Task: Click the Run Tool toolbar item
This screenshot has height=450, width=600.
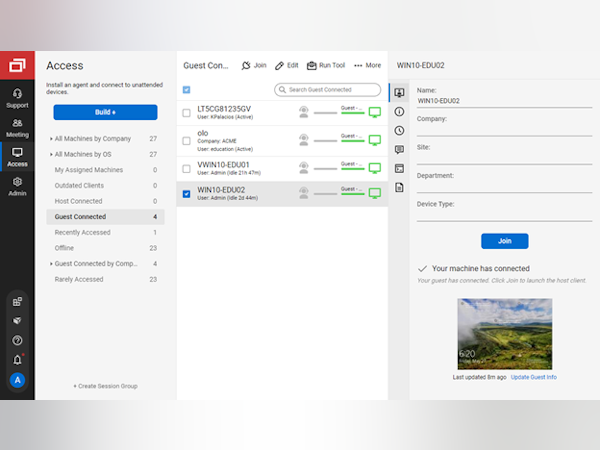Action: click(326, 65)
